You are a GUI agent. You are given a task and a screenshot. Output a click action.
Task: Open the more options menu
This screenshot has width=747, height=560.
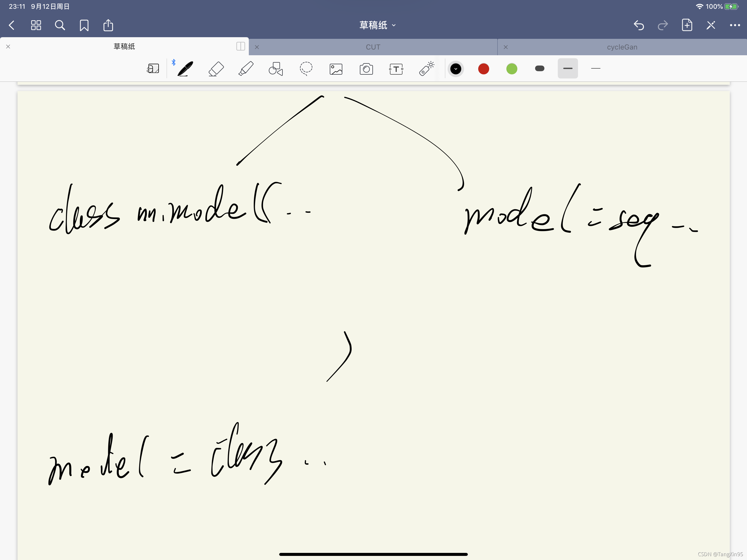(735, 25)
